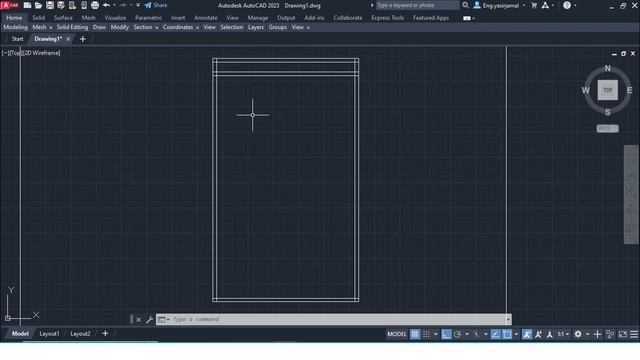Switch to the Layout1 tab
The image size is (640, 360).
tap(49, 334)
